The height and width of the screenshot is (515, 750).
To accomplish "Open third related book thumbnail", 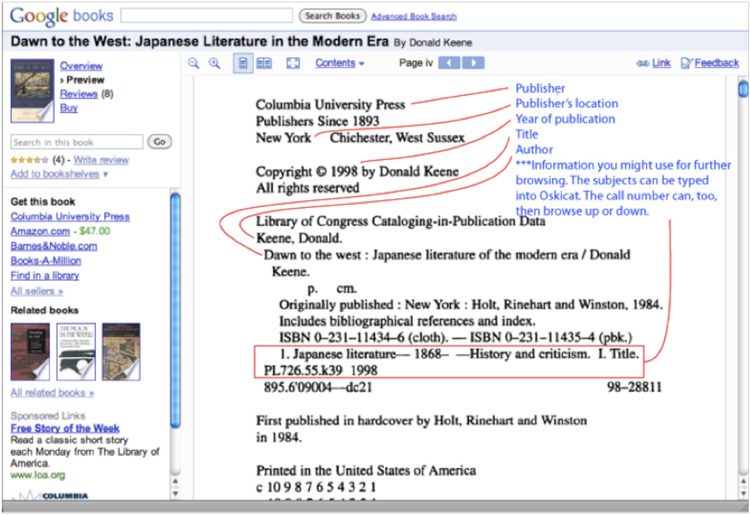I will pyautogui.click(x=121, y=352).
